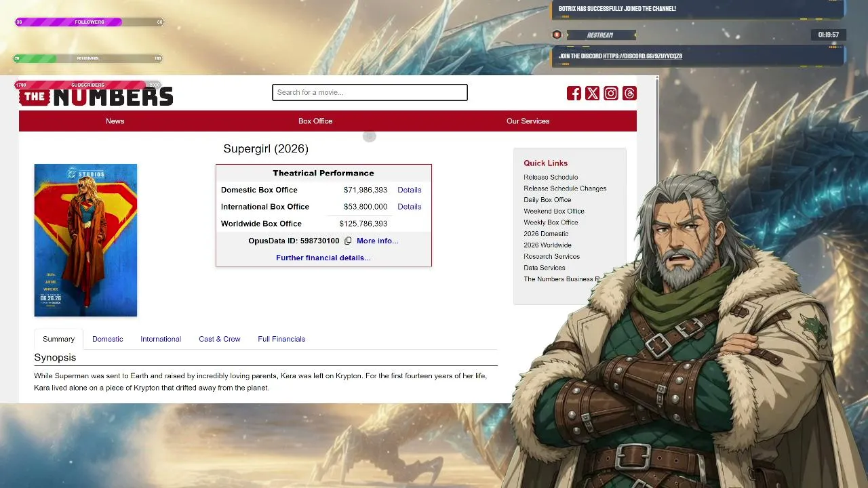This screenshot has height=488, width=868.
Task: Open the Box Office menu
Action: click(x=315, y=121)
